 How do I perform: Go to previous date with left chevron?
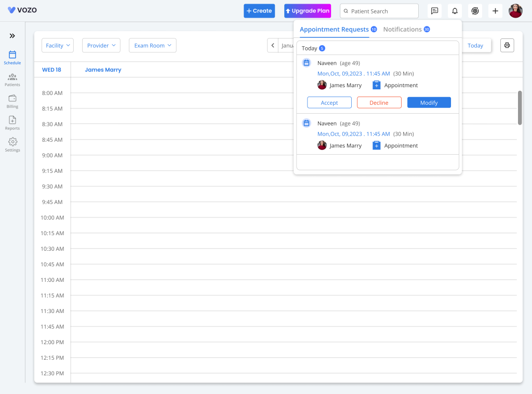pos(273,46)
